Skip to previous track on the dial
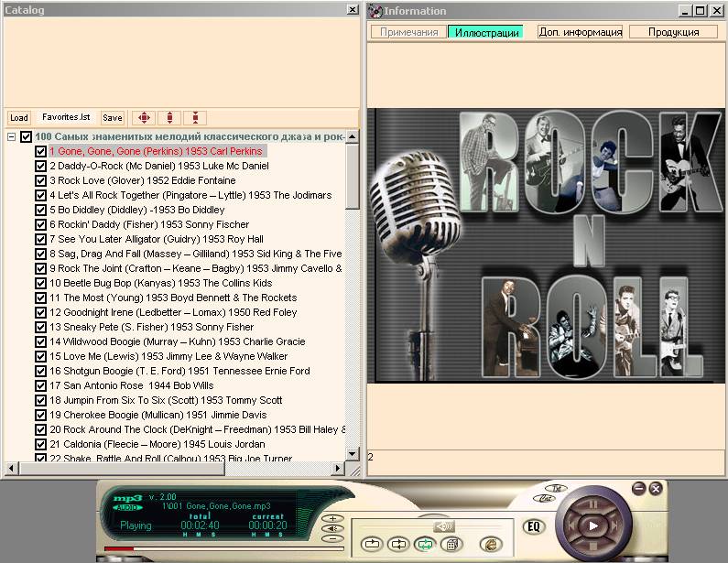The height and width of the screenshot is (563, 728). tap(572, 525)
